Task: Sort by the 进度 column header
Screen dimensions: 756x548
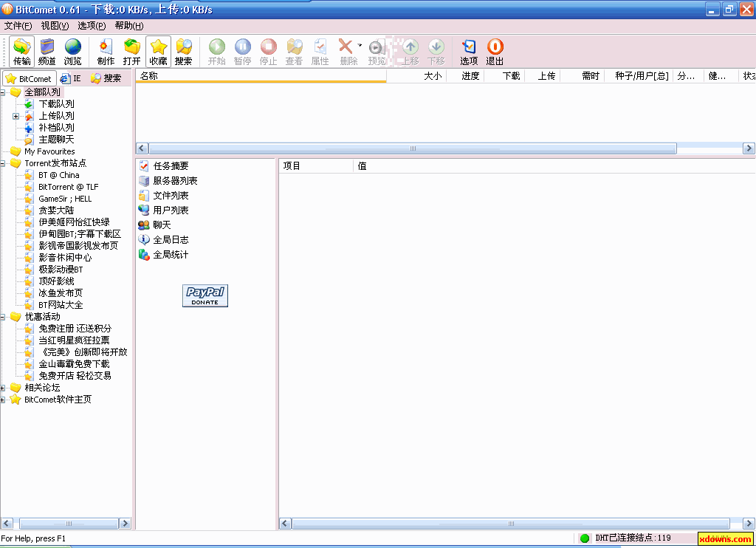Action: 466,76
